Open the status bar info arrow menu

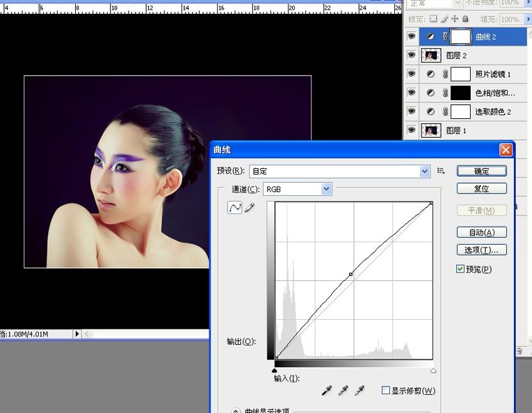77,334
